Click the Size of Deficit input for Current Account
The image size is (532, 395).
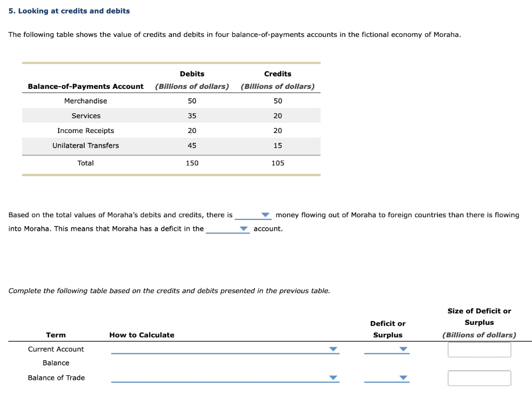479,349
